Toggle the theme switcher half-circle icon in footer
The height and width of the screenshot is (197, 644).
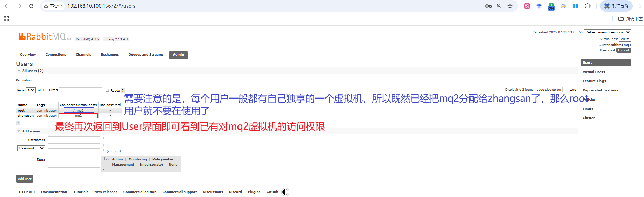tap(285, 192)
